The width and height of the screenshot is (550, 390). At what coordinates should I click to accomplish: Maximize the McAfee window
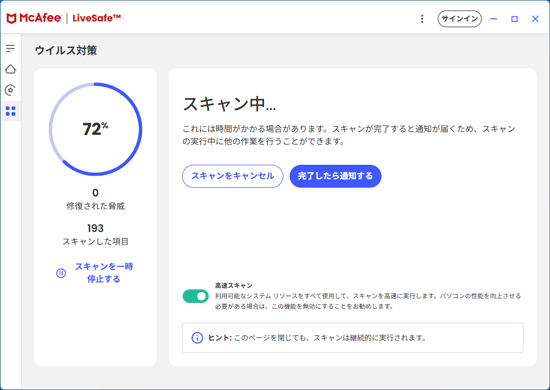click(x=514, y=19)
